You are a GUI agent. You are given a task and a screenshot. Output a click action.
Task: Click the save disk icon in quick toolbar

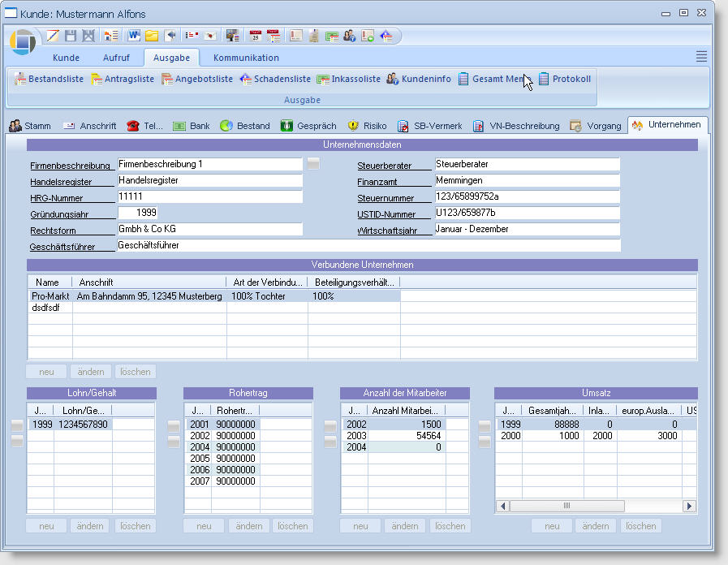(71, 36)
